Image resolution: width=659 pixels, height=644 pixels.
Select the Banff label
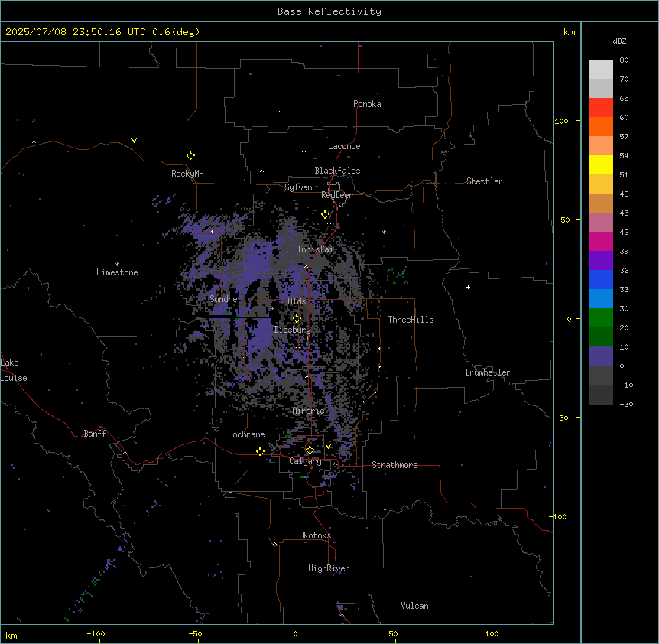coord(95,434)
